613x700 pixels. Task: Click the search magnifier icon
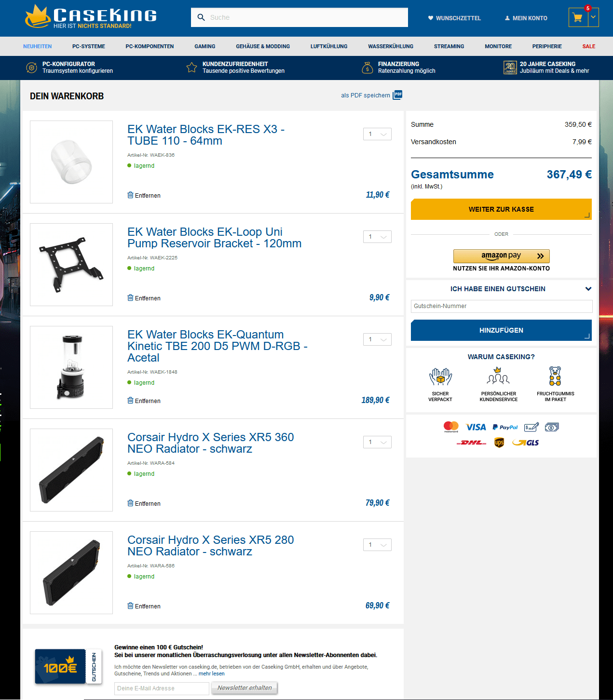tap(201, 17)
